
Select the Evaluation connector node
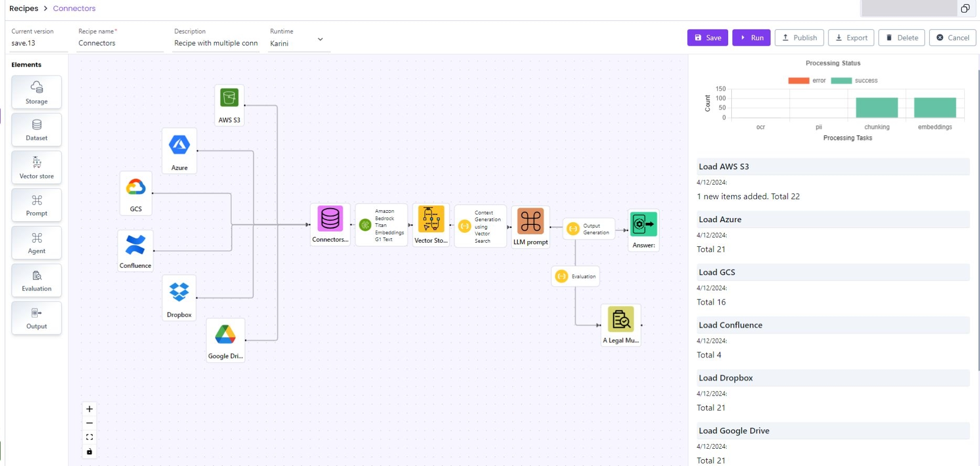click(576, 276)
